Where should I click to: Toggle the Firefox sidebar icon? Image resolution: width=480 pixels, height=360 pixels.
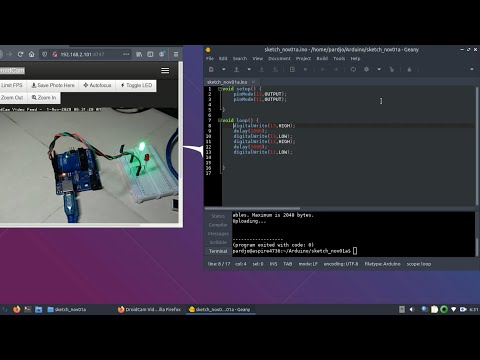150,54
